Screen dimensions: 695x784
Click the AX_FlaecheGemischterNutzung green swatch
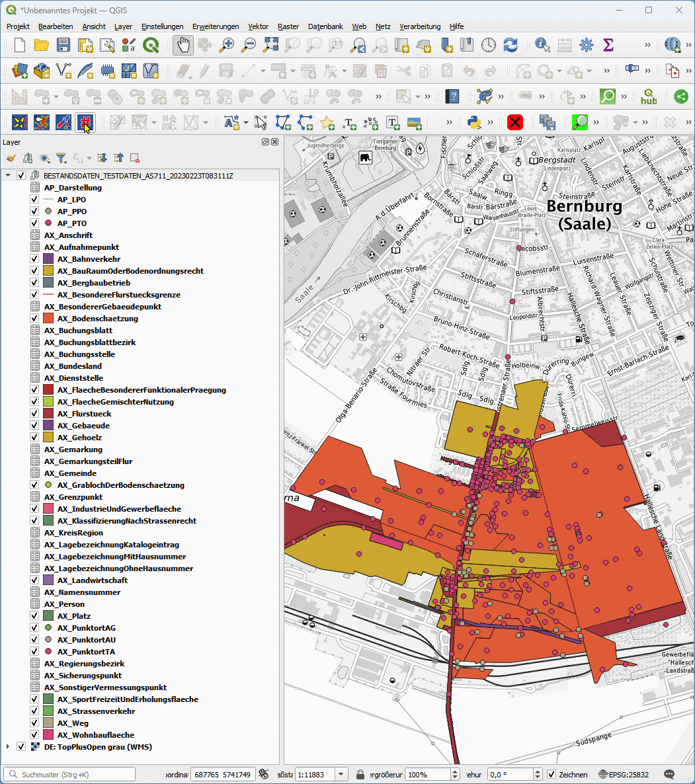coord(48,401)
